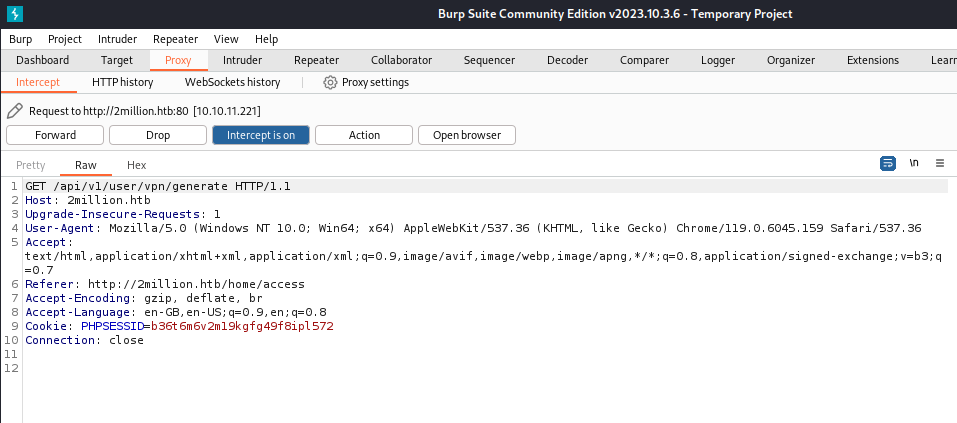Click the Burp Suite logo in title bar
The height and width of the screenshot is (423, 957).
click(x=15, y=14)
